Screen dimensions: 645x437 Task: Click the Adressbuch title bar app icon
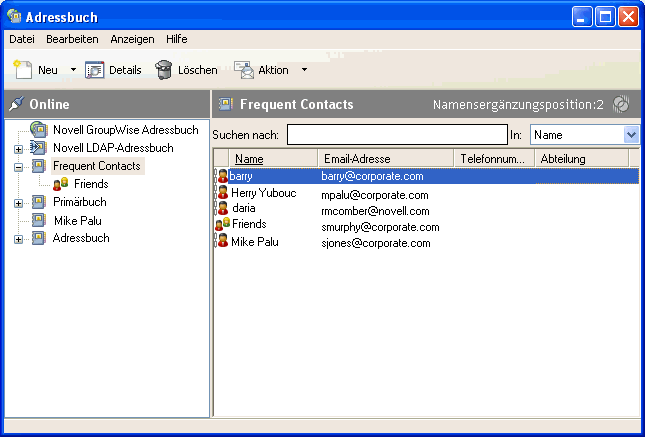(x=14, y=16)
